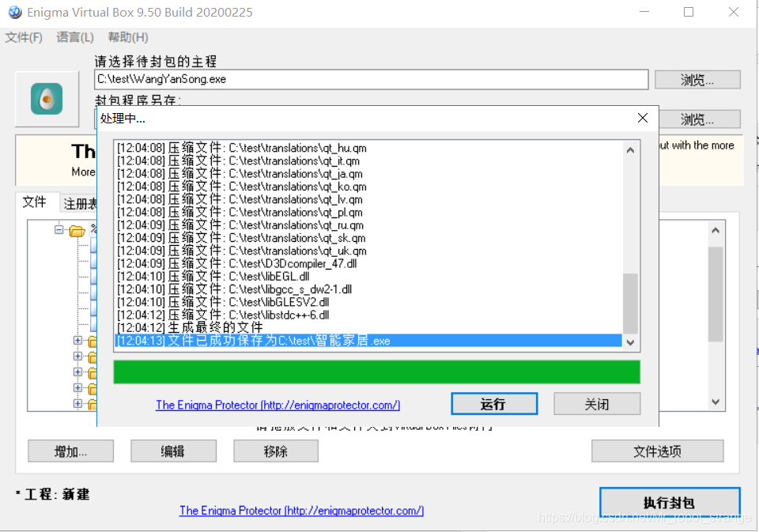This screenshot has height=532, width=759.
Task: Click file tree panel scrollbar down arrow
Action: [716, 402]
